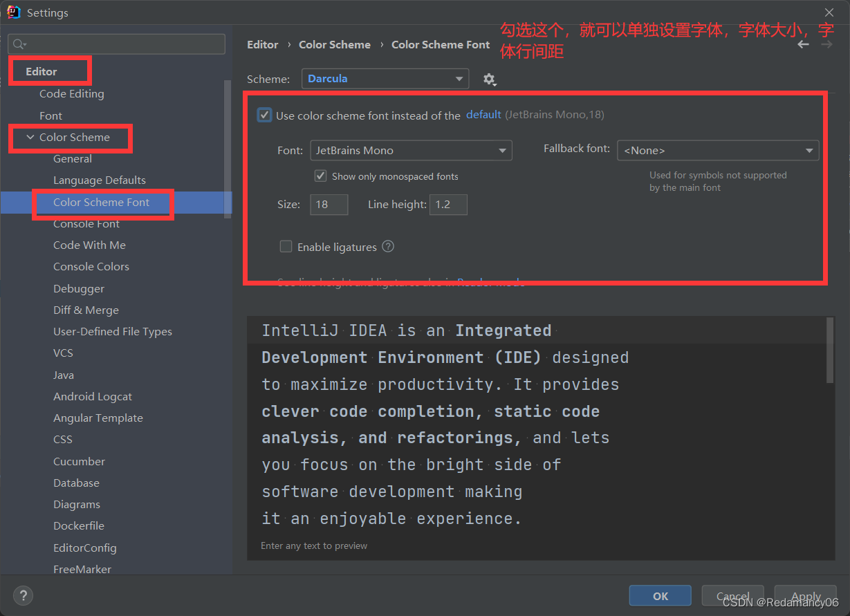Click Color Scheme in the breadcrumb

(x=335, y=44)
